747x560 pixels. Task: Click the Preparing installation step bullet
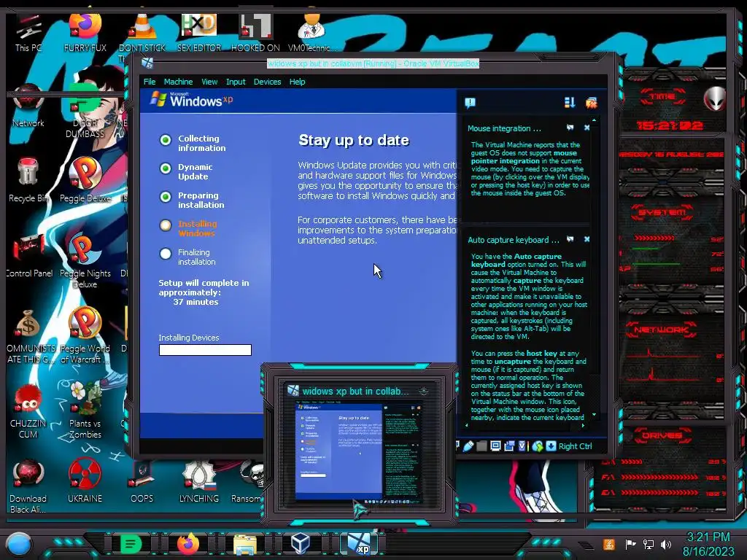pyautogui.click(x=166, y=197)
